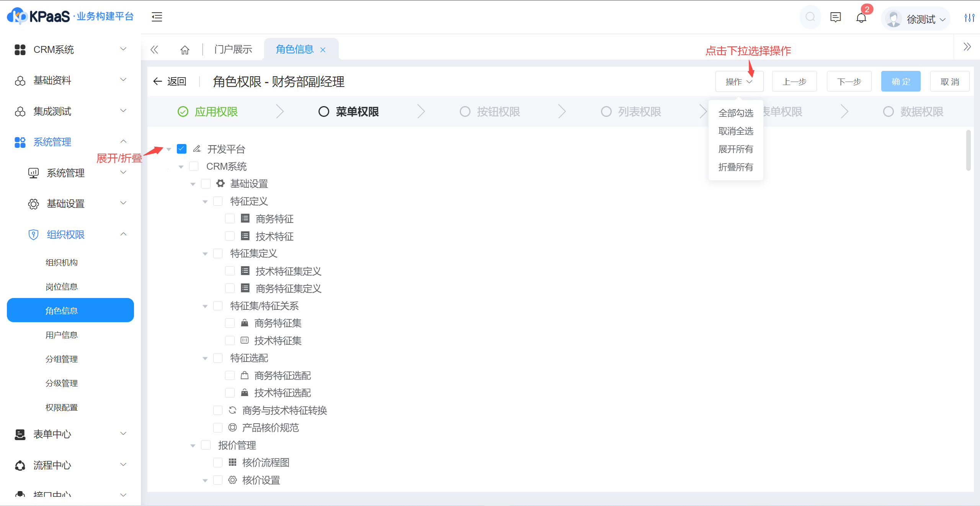The width and height of the screenshot is (980, 506).
Task: Click the search magnifier icon
Action: point(810,17)
